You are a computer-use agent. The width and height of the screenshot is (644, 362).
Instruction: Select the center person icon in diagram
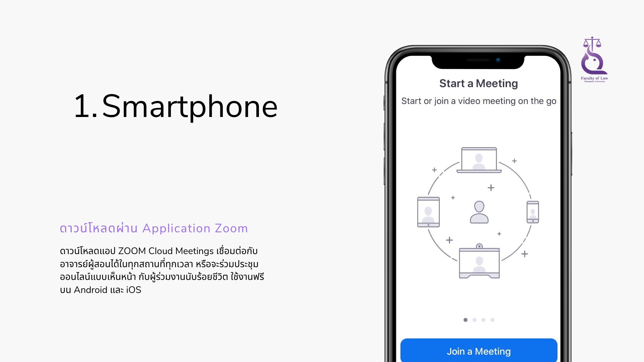tap(479, 213)
